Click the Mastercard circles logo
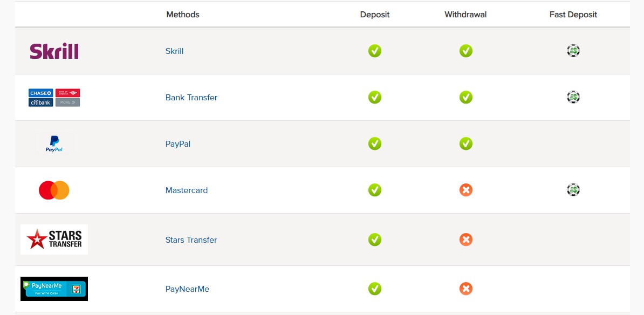 coord(54,190)
